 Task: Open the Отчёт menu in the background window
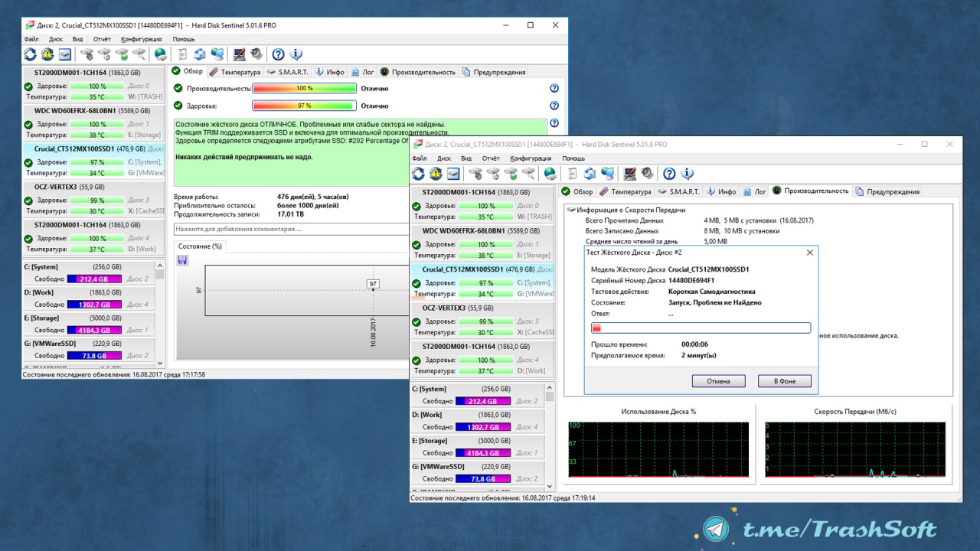click(102, 39)
